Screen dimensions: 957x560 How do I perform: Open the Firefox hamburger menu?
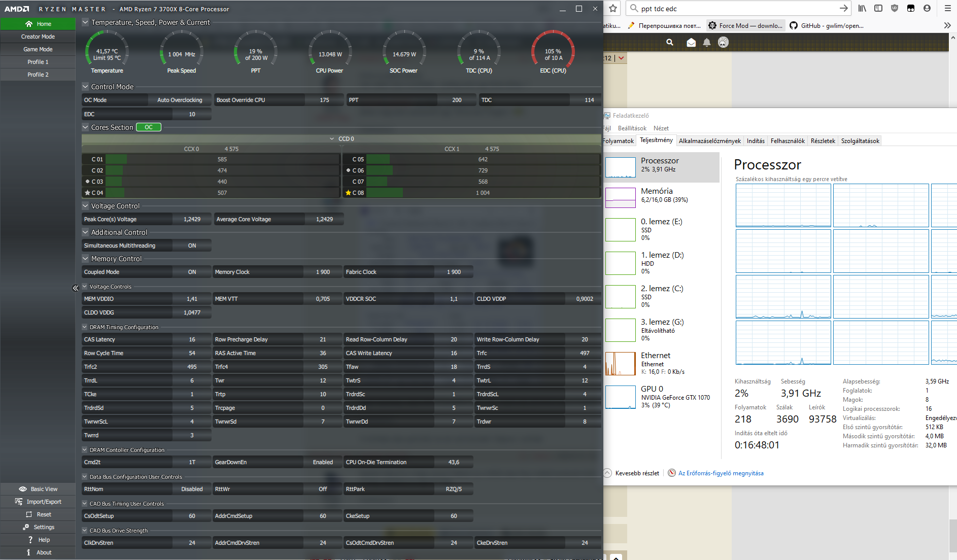coord(947,8)
